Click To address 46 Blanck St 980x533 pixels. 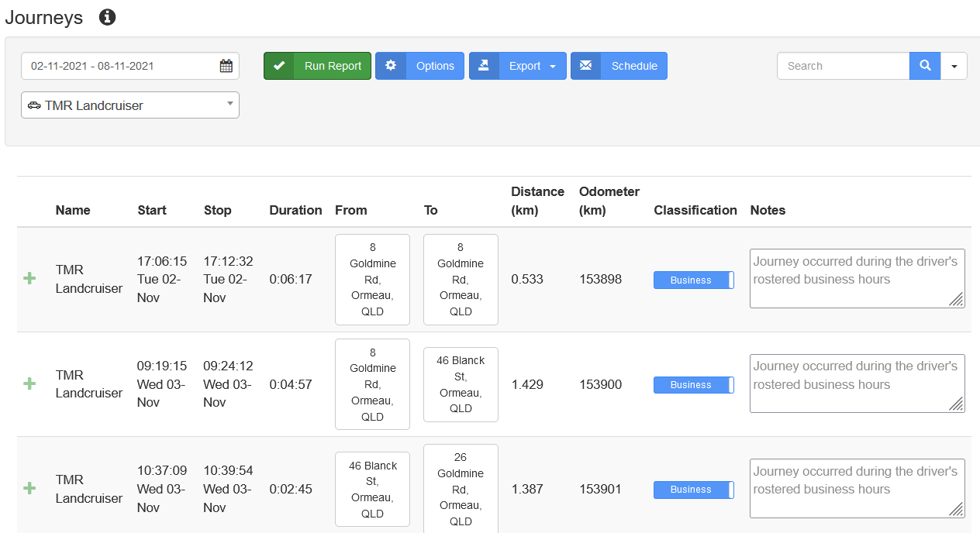pos(461,384)
